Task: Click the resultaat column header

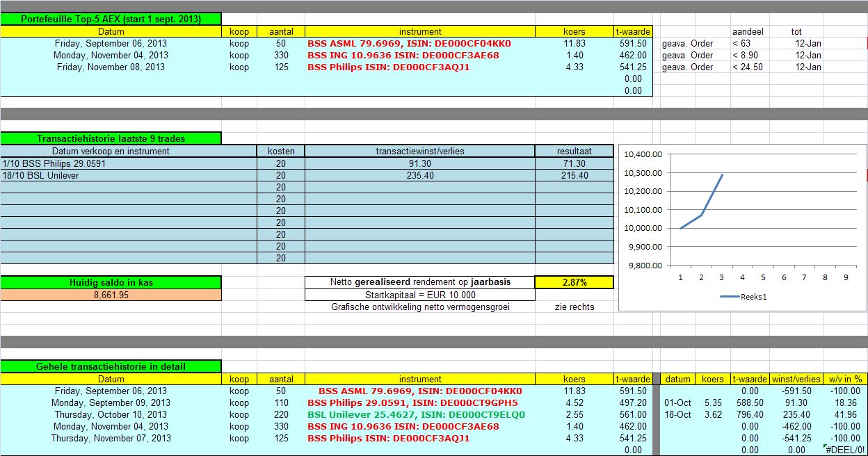Action: click(574, 151)
